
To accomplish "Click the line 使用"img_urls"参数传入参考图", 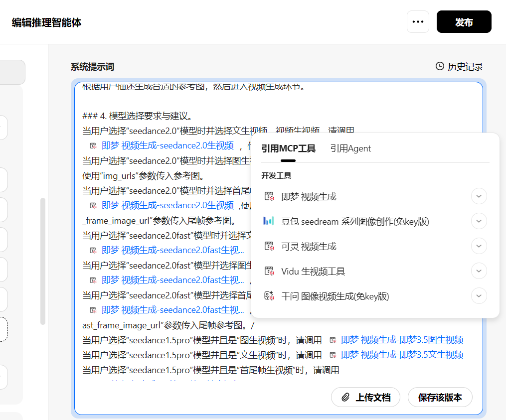I will 143,175.
